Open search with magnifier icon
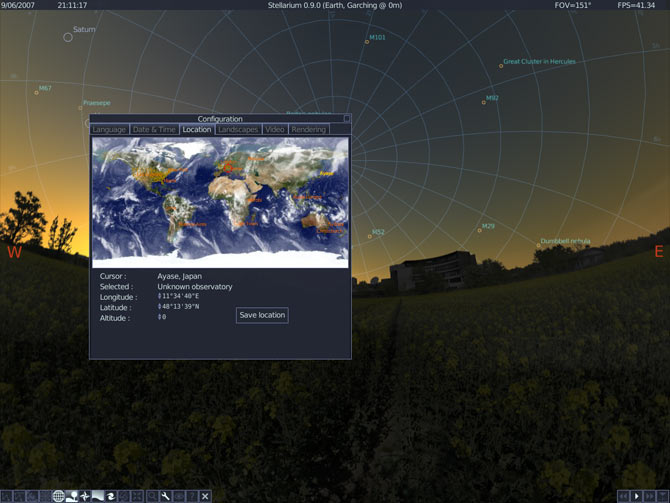The height and width of the screenshot is (503, 670). (152, 496)
